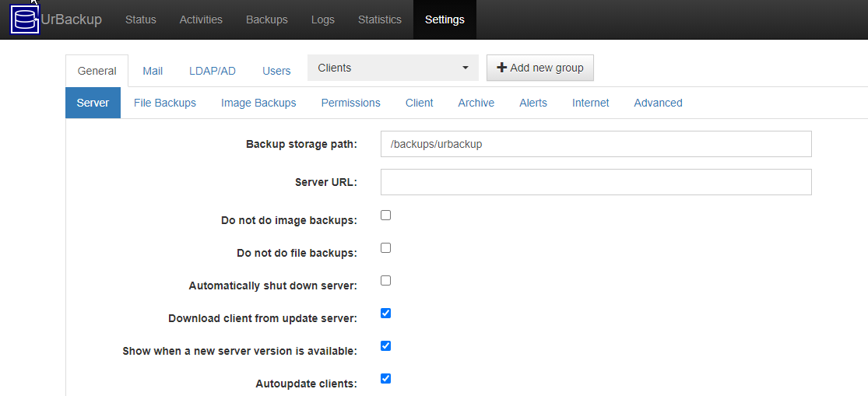Click the Autoupdate clients label

(x=306, y=384)
